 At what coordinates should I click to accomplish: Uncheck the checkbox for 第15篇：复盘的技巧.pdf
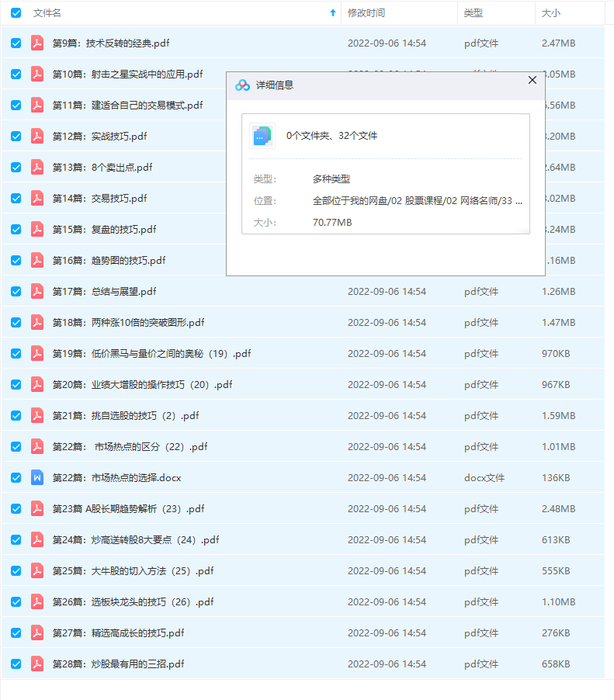coord(16,229)
